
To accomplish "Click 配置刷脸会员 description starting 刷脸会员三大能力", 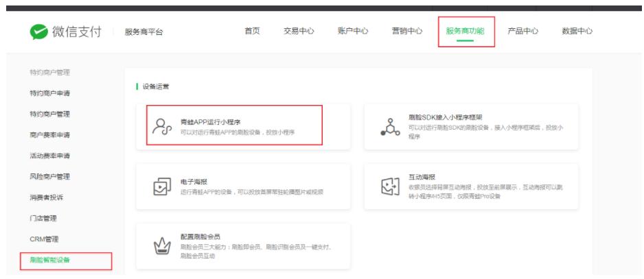I will pos(256,252).
